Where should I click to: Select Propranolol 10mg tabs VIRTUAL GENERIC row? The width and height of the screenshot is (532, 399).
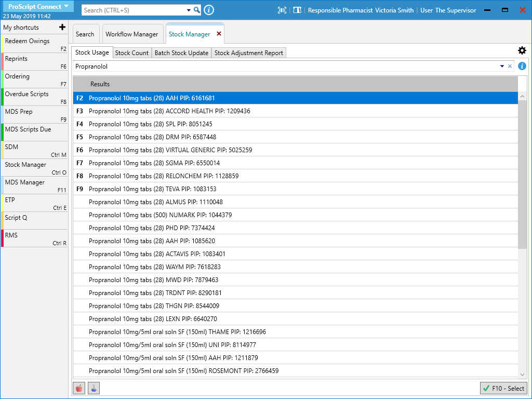(296, 150)
